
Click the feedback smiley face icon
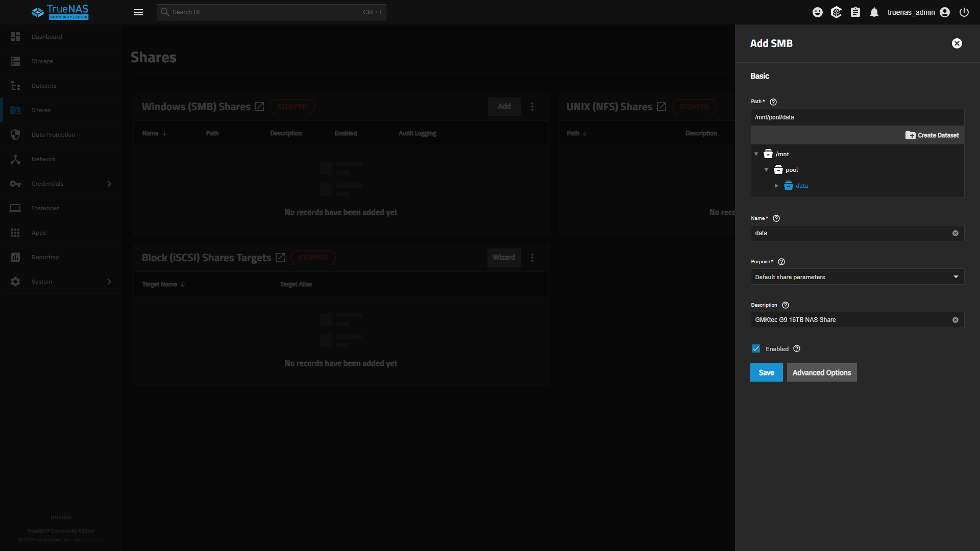tap(818, 12)
